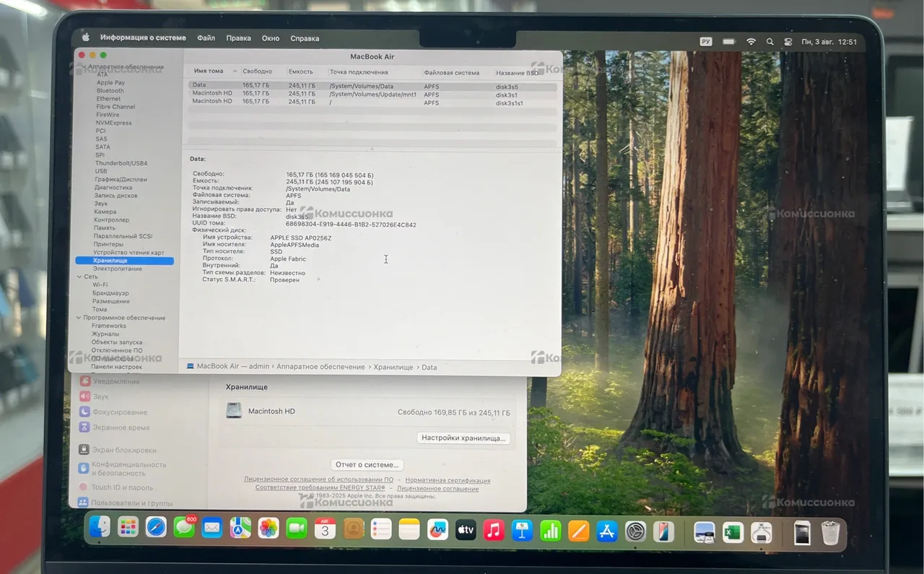Open Finder from the Dock
The image size is (924, 574).
pyautogui.click(x=100, y=528)
